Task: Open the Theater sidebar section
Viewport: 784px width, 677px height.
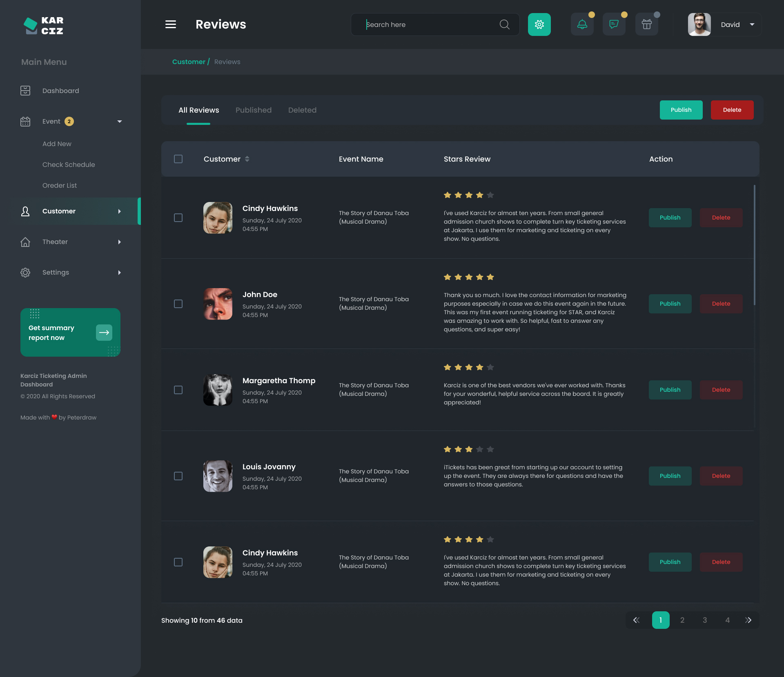Action: [55, 242]
